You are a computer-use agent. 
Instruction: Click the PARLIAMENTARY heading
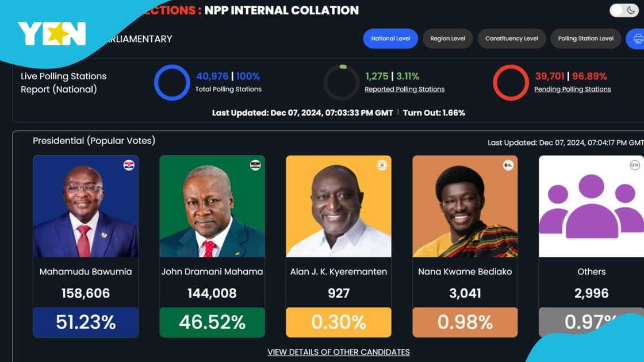point(140,38)
